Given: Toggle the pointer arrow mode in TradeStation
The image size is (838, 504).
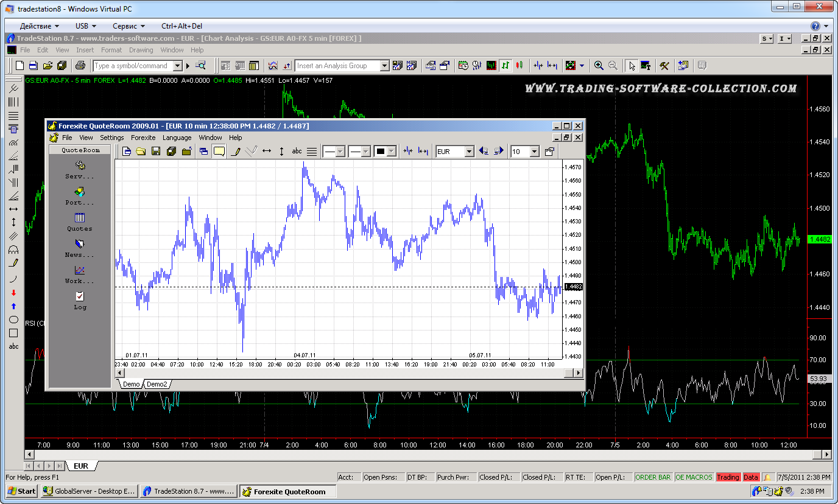Looking at the screenshot, I should [x=632, y=66].
